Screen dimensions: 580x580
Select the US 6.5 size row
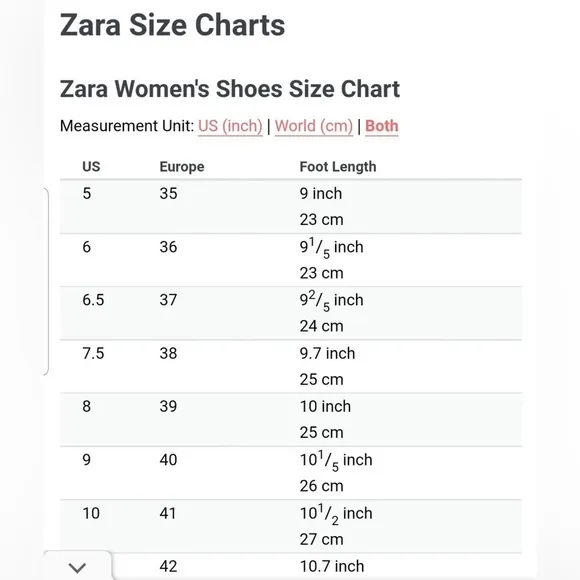291,313
